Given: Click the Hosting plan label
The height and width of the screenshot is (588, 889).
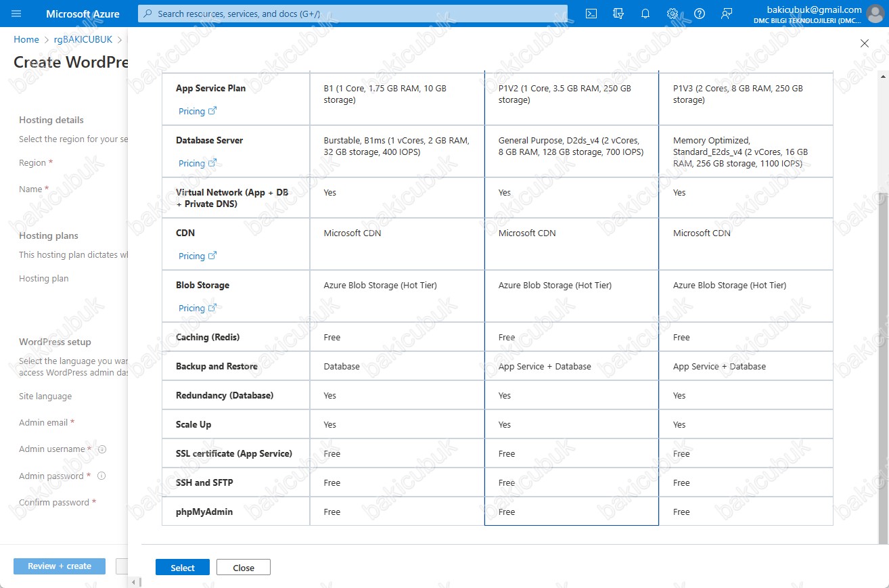Looking at the screenshot, I should [x=44, y=279].
